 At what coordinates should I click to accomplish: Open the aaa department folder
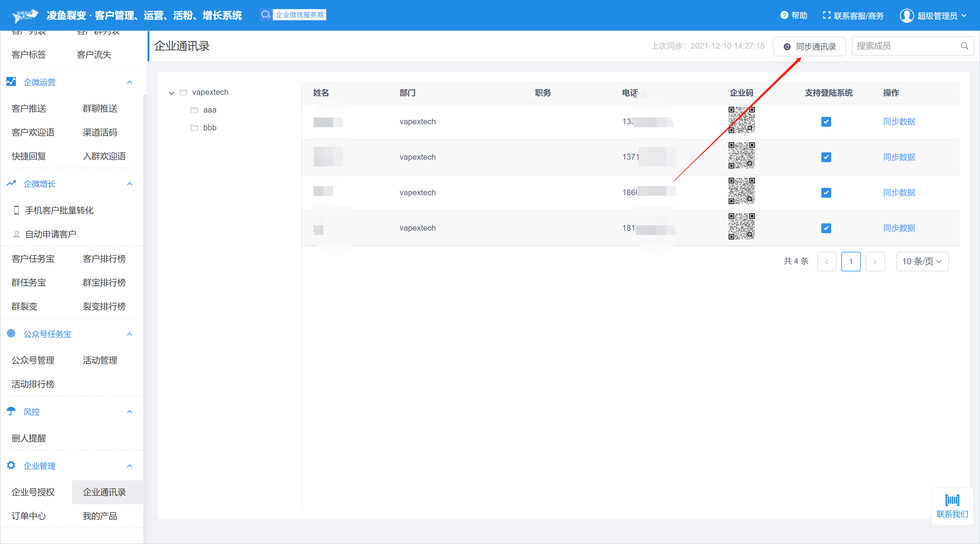click(x=209, y=110)
